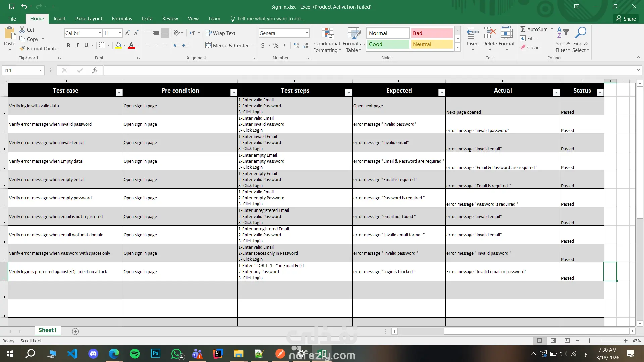Click the AutoSum sigma icon
The image size is (644, 362).
(x=523, y=29)
